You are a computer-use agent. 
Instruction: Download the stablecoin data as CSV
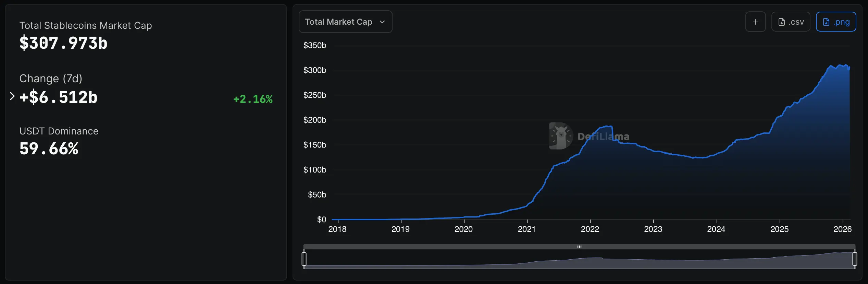click(791, 21)
